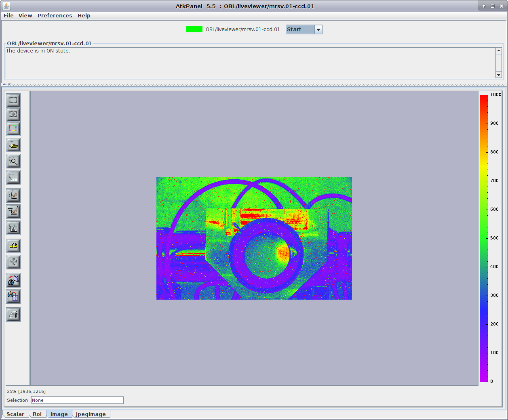Open the Start command dropdown arrow

[318, 29]
